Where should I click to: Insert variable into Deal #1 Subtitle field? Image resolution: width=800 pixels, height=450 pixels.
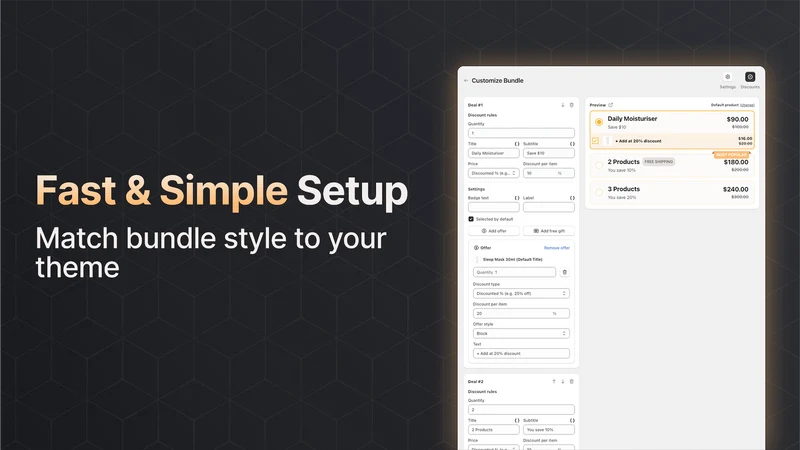click(572, 144)
